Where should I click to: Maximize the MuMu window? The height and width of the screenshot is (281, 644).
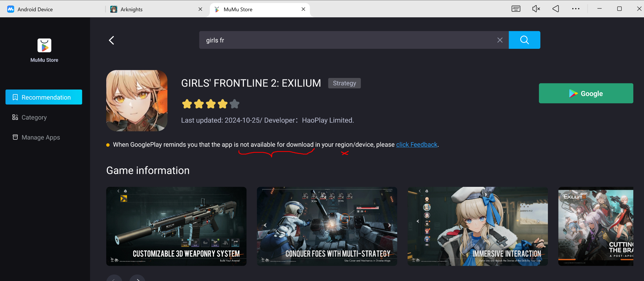tap(619, 9)
